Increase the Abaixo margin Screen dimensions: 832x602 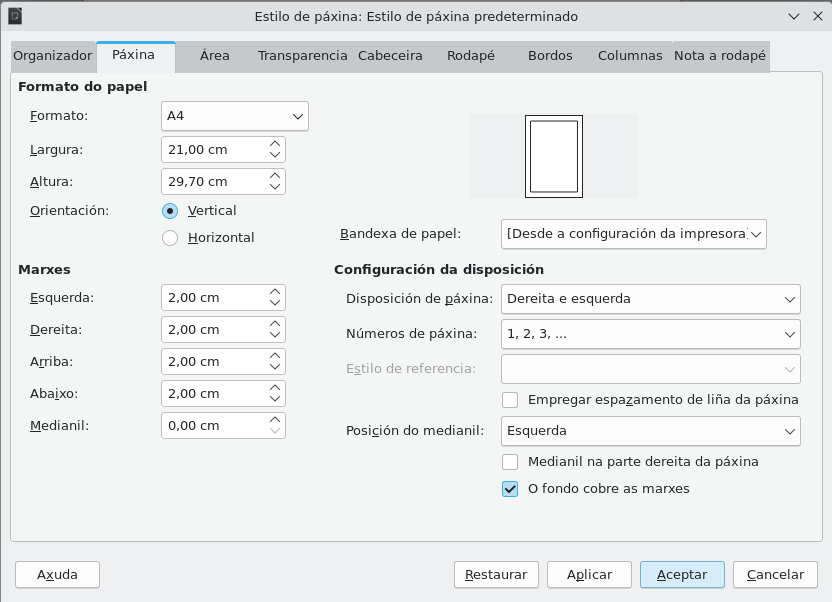[x=275, y=388]
